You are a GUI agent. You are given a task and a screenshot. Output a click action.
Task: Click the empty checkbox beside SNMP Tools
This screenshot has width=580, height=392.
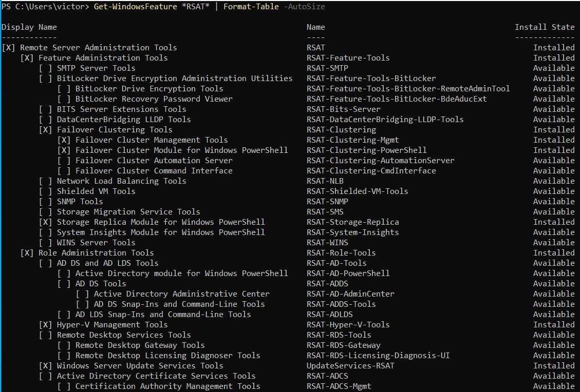coord(46,202)
